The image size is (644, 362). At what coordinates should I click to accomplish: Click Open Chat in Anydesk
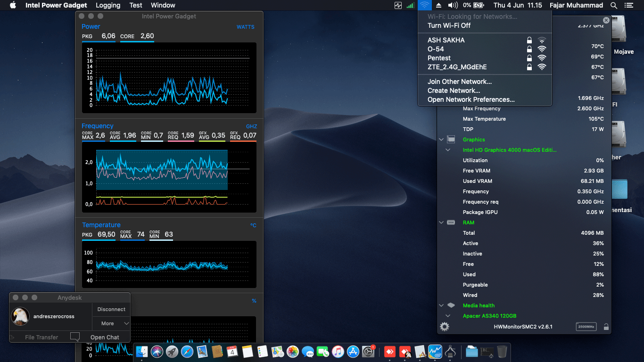tap(105, 337)
